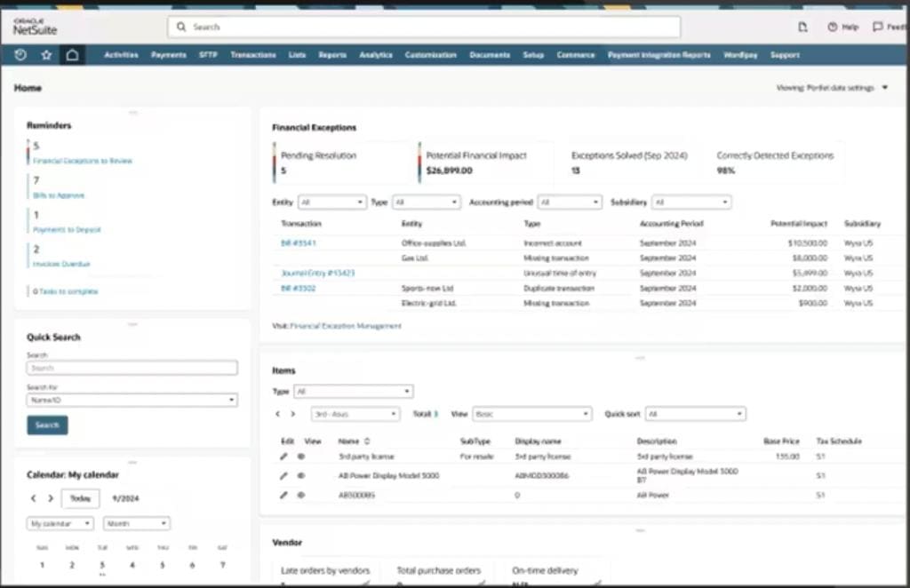Image resolution: width=910 pixels, height=588 pixels.
Task: Edit the 3rd party license item
Action: pyautogui.click(x=283, y=457)
